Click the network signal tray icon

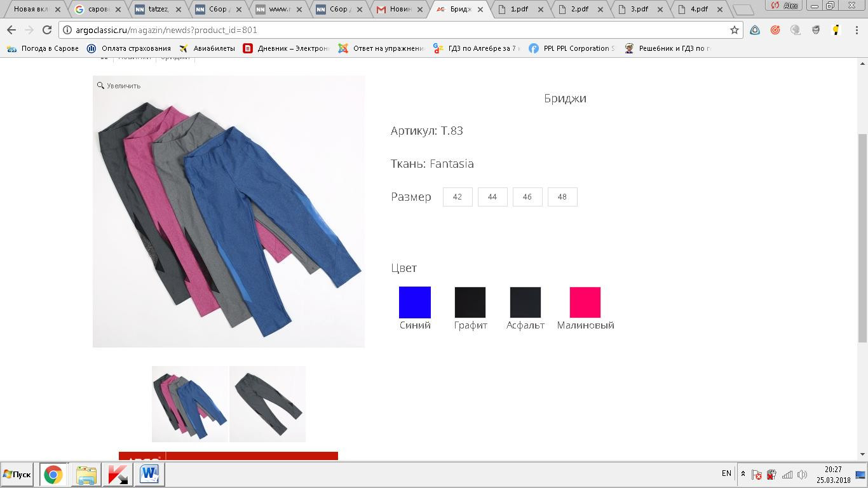(787, 474)
